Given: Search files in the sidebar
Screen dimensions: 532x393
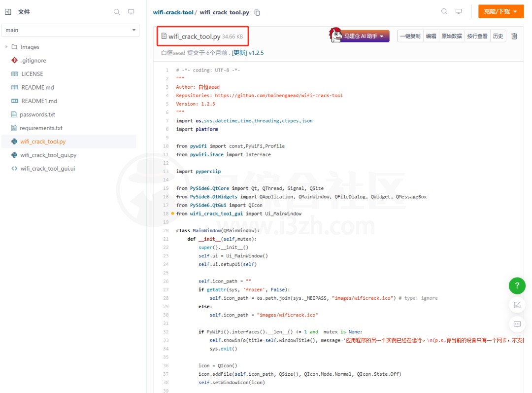Looking at the screenshot, I should coord(117,12).
